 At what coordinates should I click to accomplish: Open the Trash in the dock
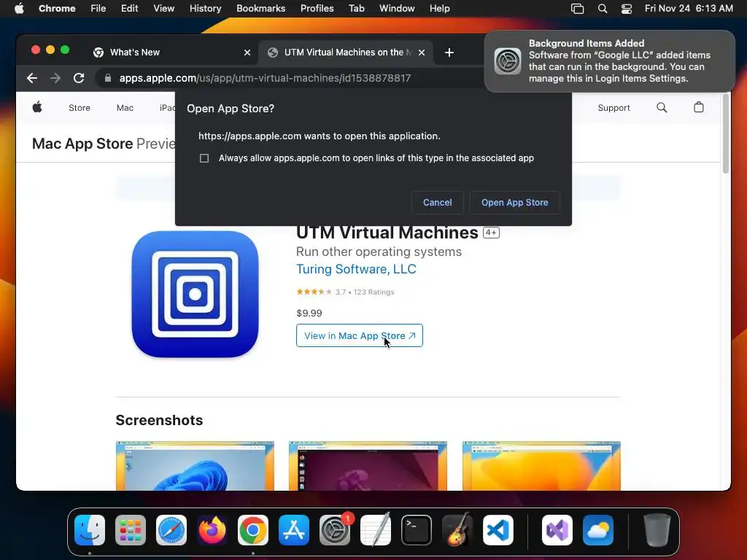point(657,530)
